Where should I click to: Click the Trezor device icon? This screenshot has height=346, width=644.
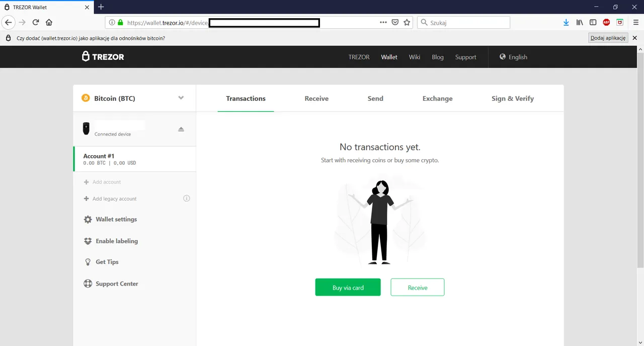click(x=86, y=128)
